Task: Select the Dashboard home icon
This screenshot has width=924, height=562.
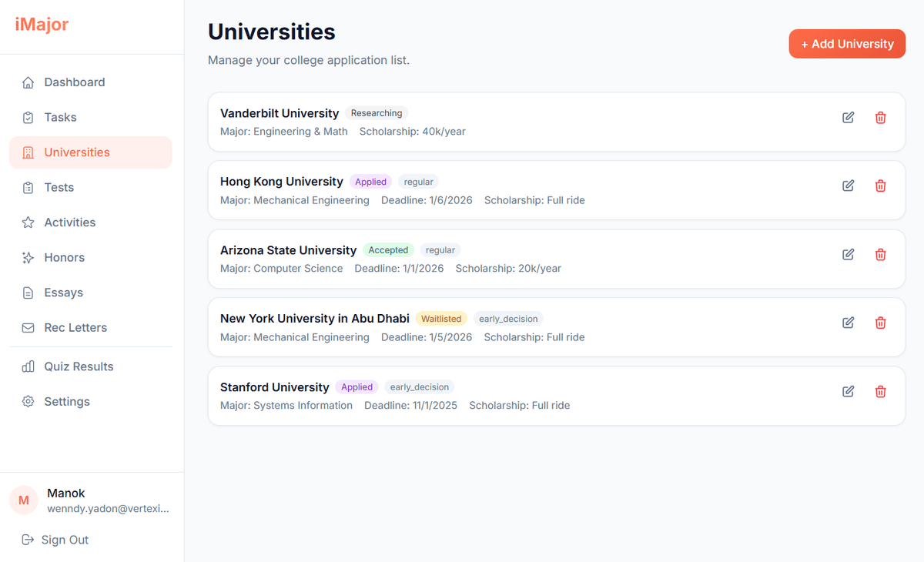Action: 28,82
